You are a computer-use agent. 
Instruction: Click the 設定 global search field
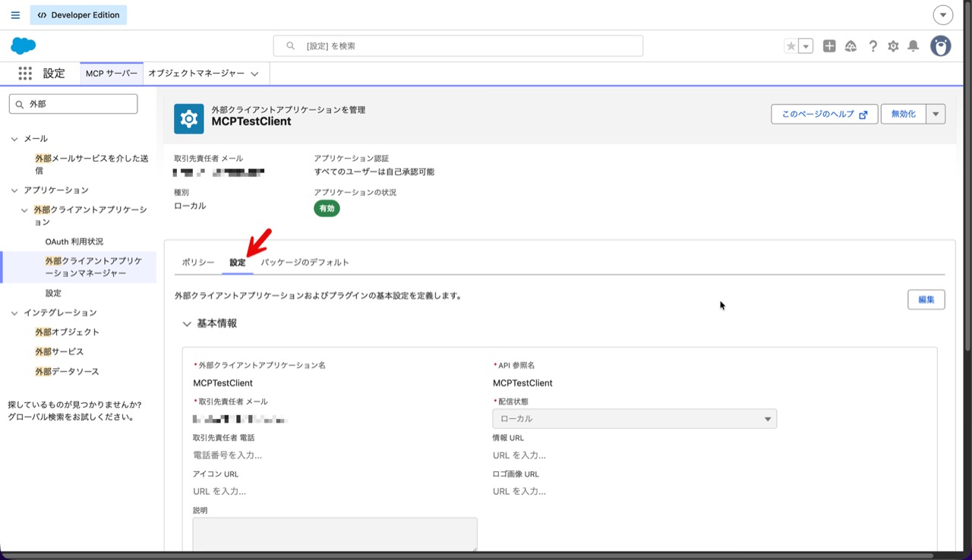[458, 46]
